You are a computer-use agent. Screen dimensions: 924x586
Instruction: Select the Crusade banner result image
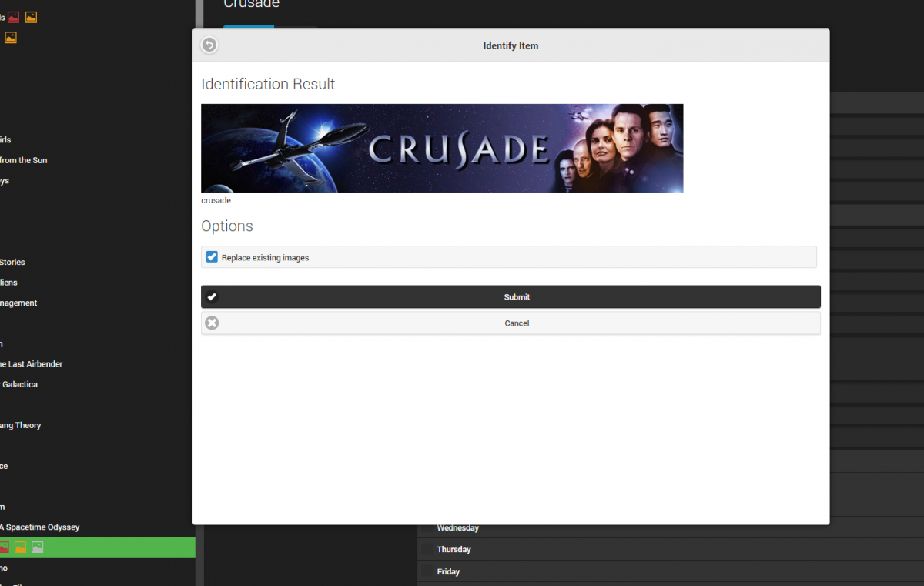[442, 149]
